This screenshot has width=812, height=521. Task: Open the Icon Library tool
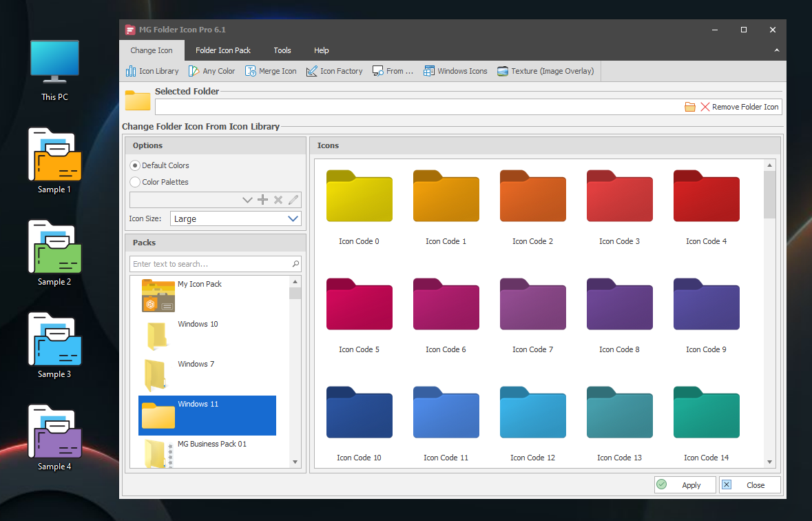pyautogui.click(x=152, y=71)
